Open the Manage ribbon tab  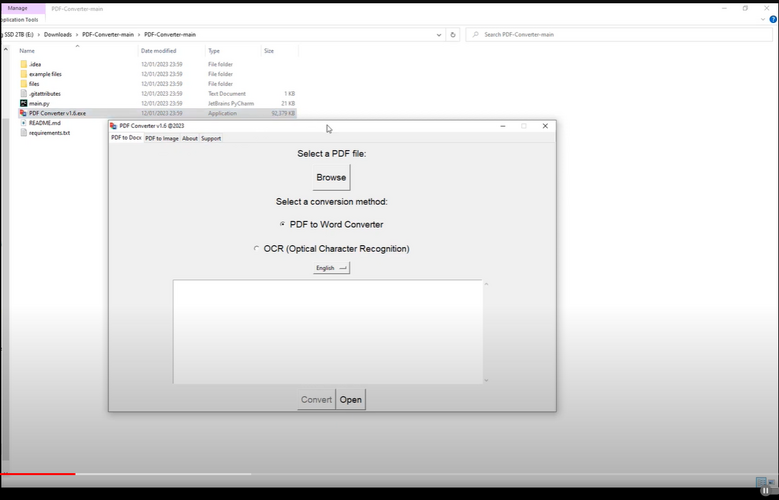pyautogui.click(x=17, y=8)
